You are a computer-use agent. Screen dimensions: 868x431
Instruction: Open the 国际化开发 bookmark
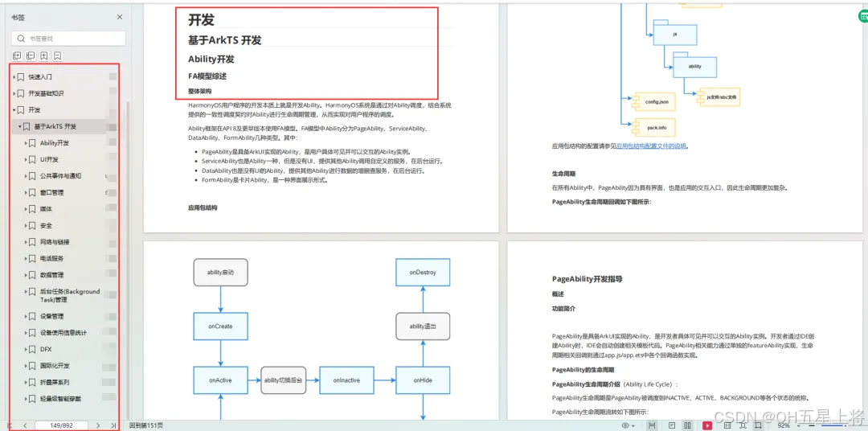pos(55,366)
